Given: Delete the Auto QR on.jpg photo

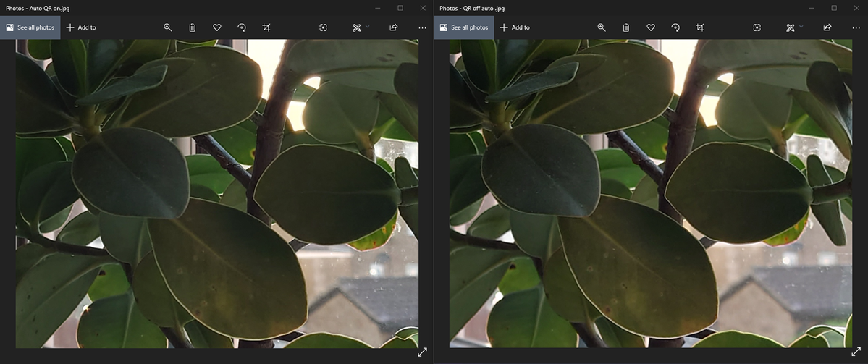Looking at the screenshot, I should coord(192,27).
